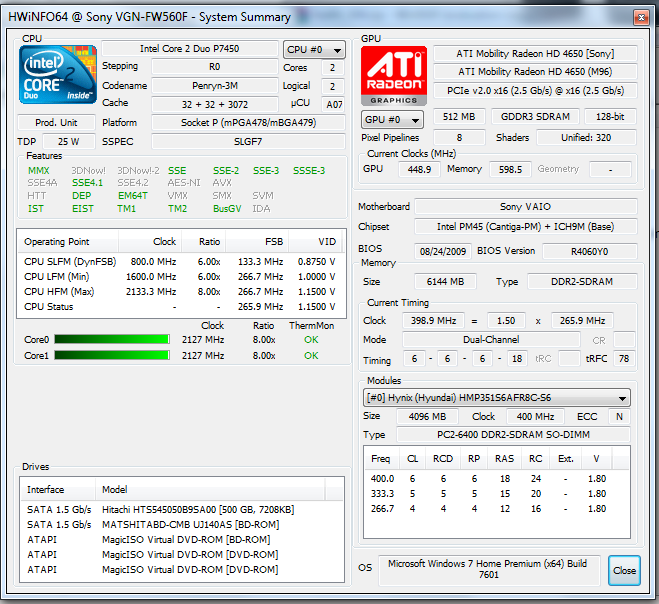Viewport: 659px width, 604px height.
Task: Click the BIOS date 08/24/2009 field
Action: pos(443,251)
